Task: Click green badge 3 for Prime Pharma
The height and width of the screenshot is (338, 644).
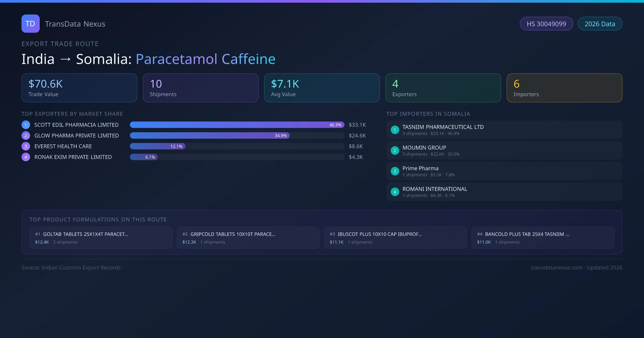Action: 395,171
